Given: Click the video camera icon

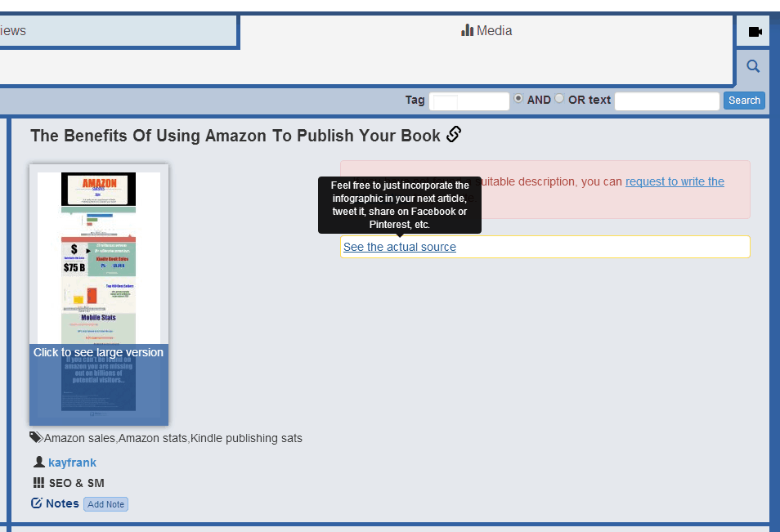Looking at the screenshot, I should 755,32.
